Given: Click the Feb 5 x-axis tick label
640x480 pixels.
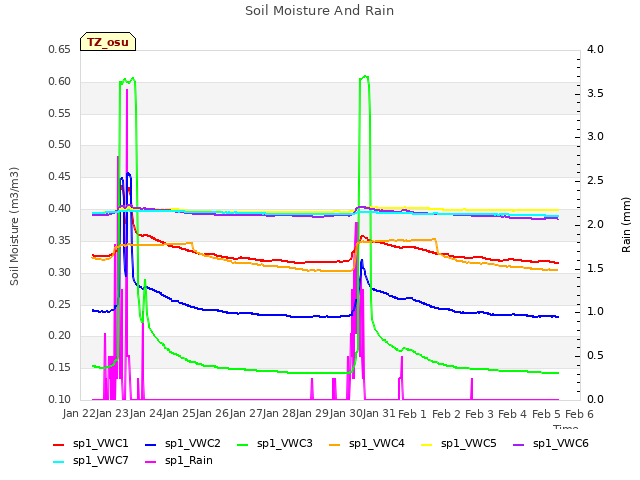Looking at the screenshot, I should pos(546,414).
